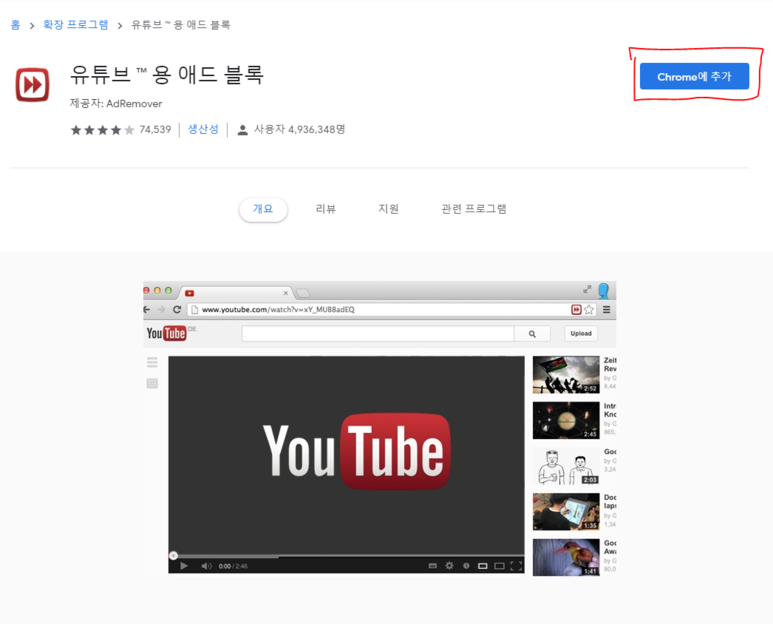Viewport: 773px width, 624px height.
Task: Click the star rating row
Action: [x=102, y=130]
